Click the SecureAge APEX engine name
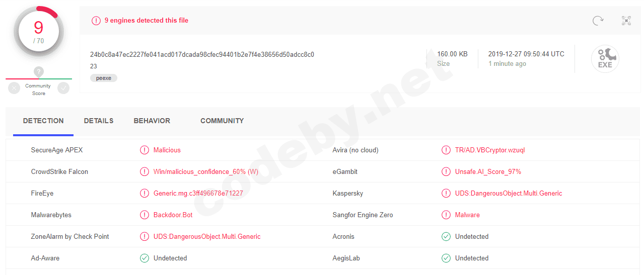 tap(57, 150)
